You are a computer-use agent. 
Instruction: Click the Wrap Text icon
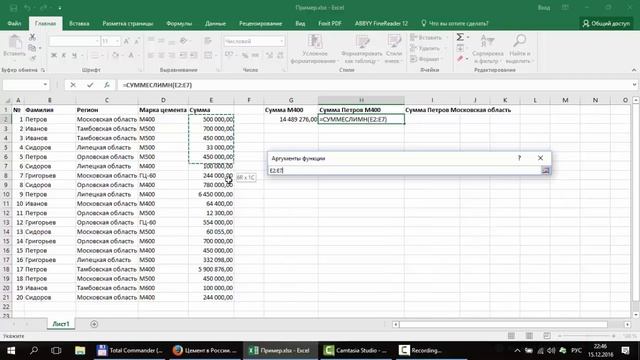click(x=208, y=41)
